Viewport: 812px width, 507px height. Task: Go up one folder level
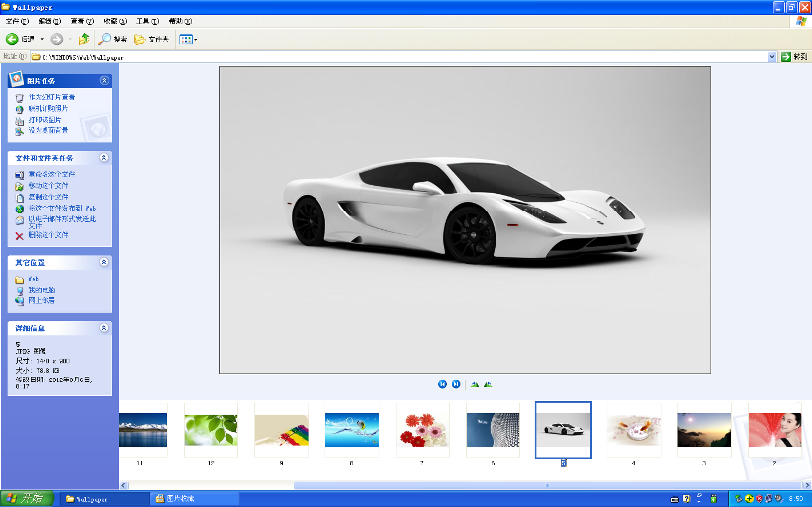tap(84, 40)
